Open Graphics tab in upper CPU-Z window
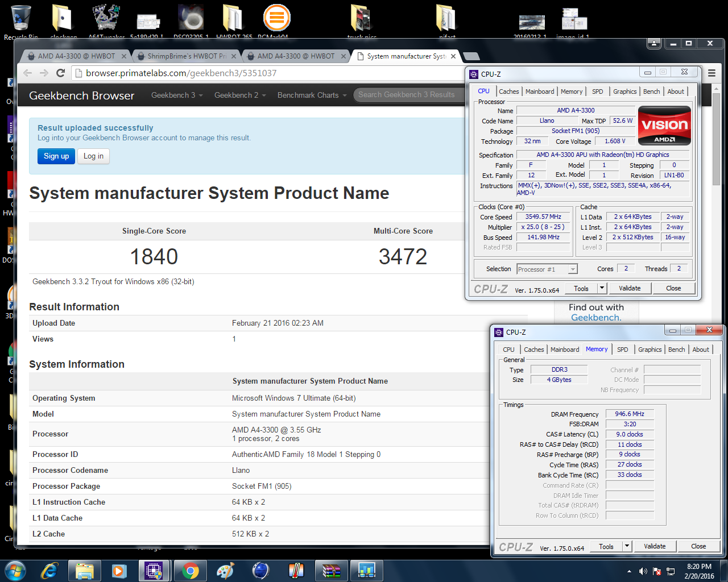728x582 pixels. coord(625,92)
